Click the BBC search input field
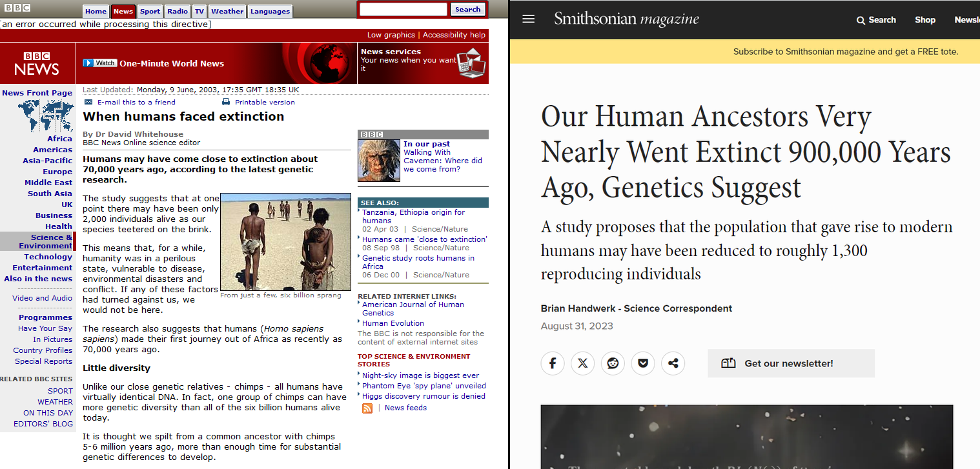 (x=403, y=10)
